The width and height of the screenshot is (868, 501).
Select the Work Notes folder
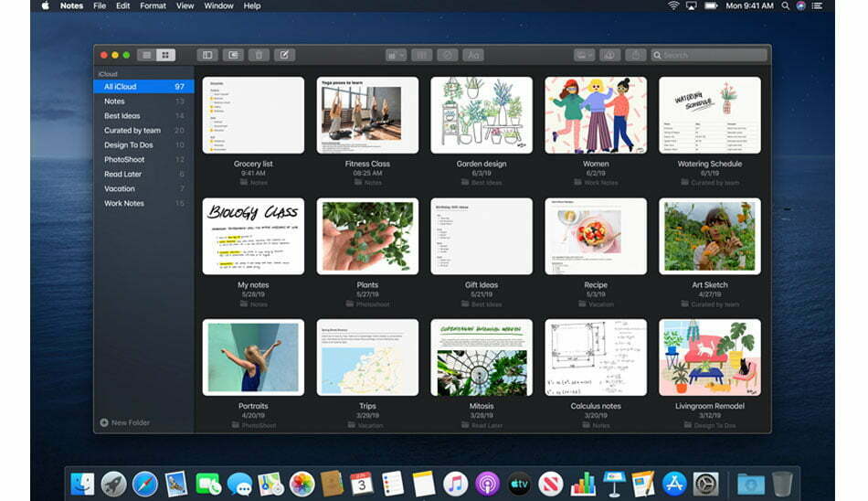click(144, 203)
